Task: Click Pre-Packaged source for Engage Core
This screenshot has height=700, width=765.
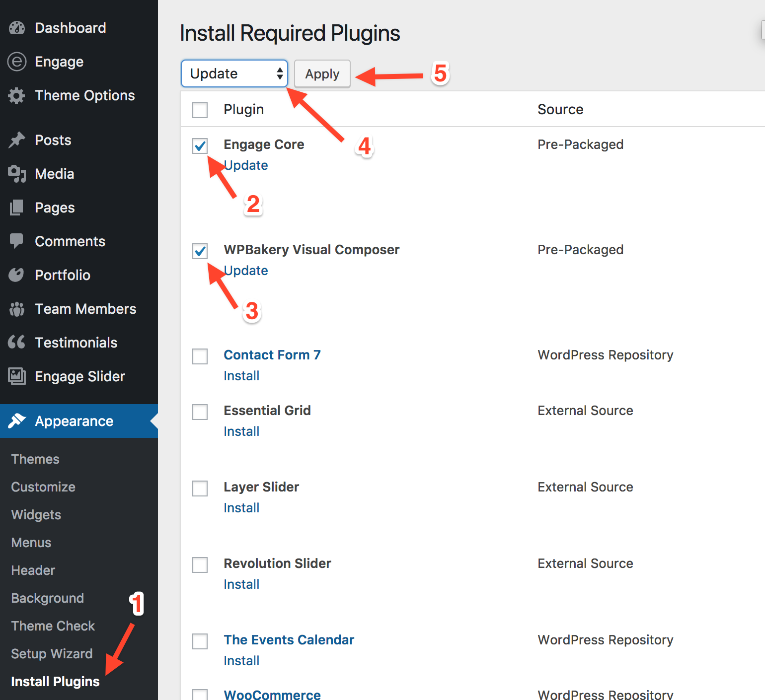Action: 580,144
